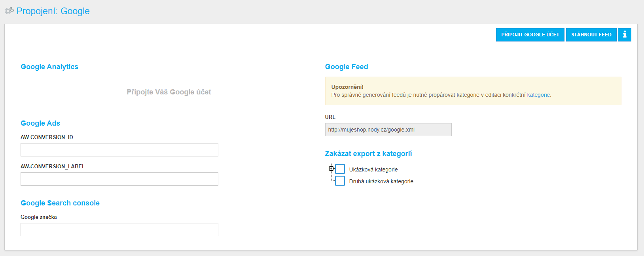Screen dimensions: 644x256
Task: Open the kategorie link in warning
Action: pos(538,95)
